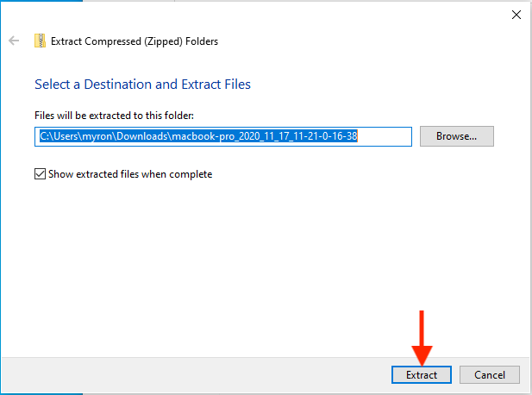Click the Extract button

[x=422, y=374]
